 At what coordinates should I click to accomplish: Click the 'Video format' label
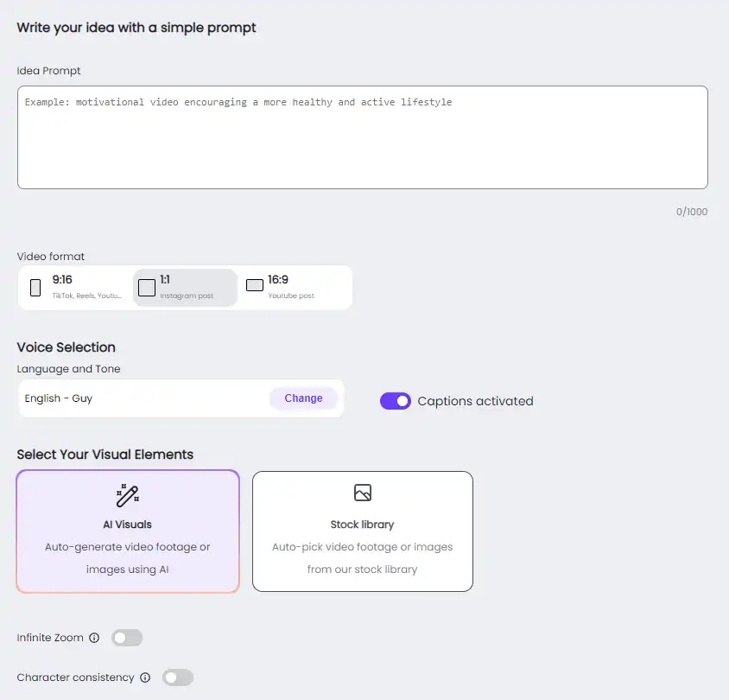[x=51, y=257]
